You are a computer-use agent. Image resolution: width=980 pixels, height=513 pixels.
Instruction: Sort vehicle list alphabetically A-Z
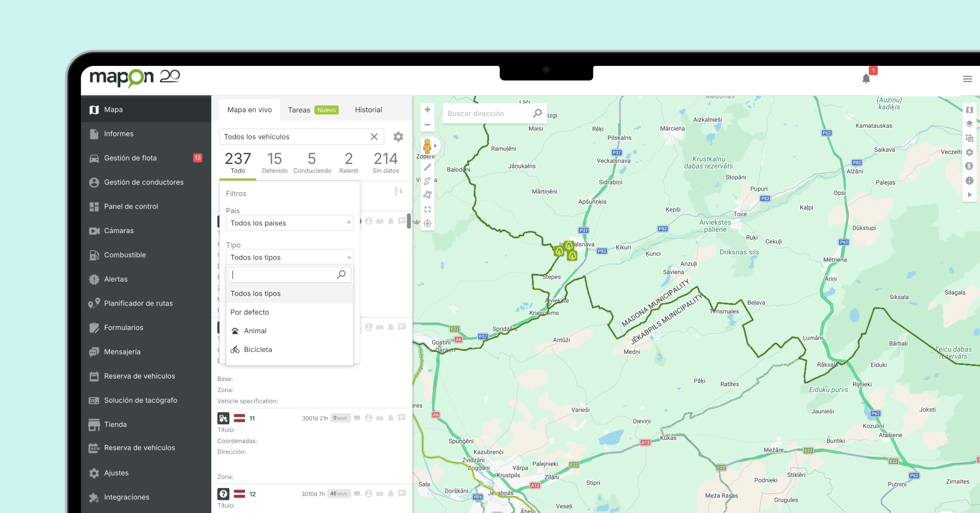tap(399, 191)
